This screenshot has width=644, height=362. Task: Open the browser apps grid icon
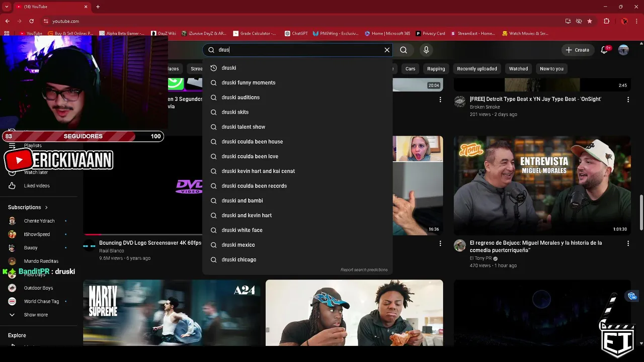7,34
